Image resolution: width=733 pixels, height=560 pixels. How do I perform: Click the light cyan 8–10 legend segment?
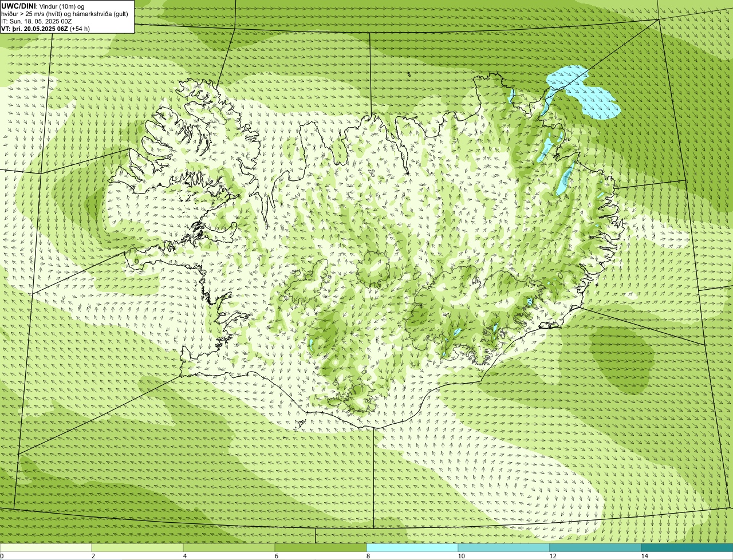pos(412,547)
